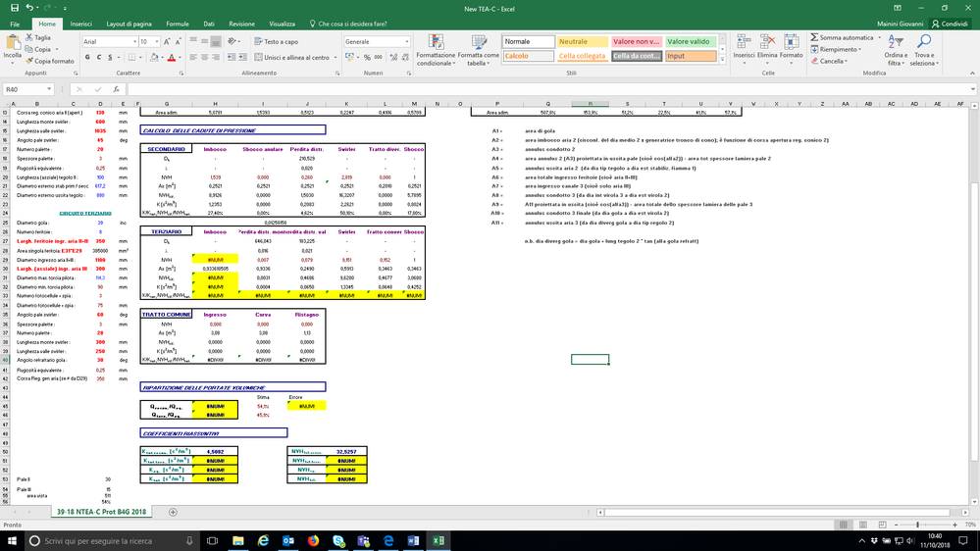Expand the cell styles gallery

(723, 60)
